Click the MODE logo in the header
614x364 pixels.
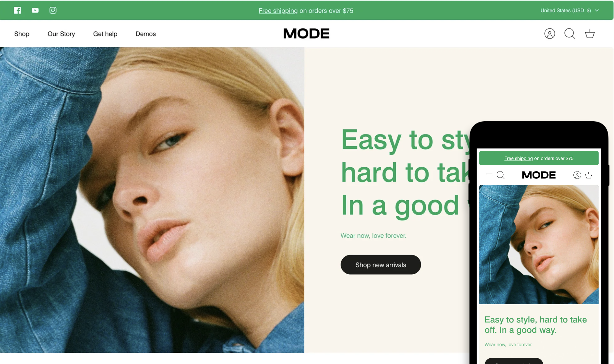pyautogui.click(x=306, y=34)
